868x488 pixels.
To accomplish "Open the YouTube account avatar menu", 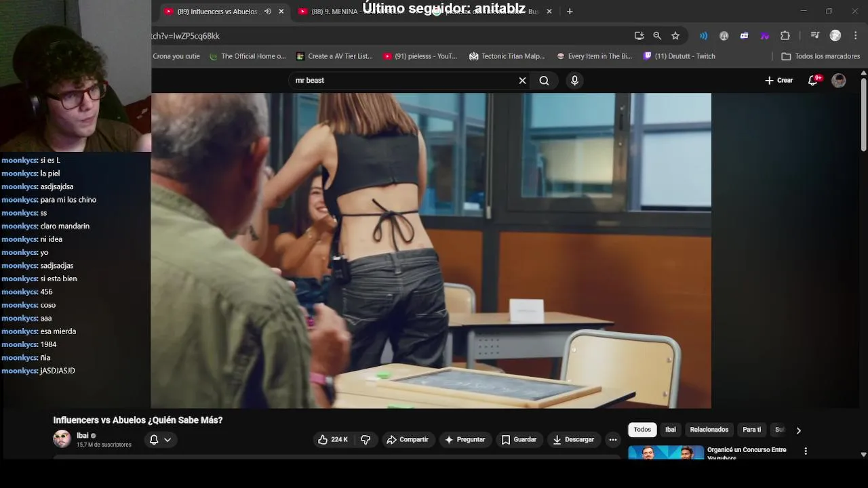I will click(839, 81).
